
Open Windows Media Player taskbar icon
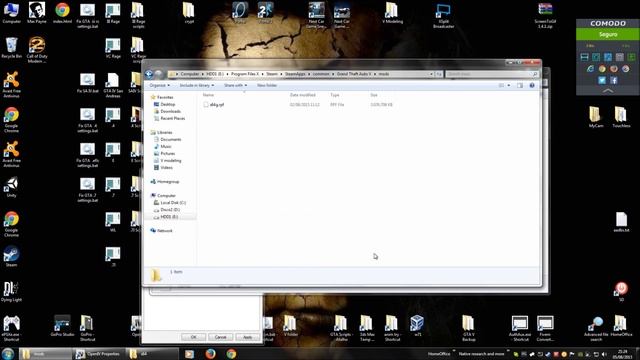point(189,353)
